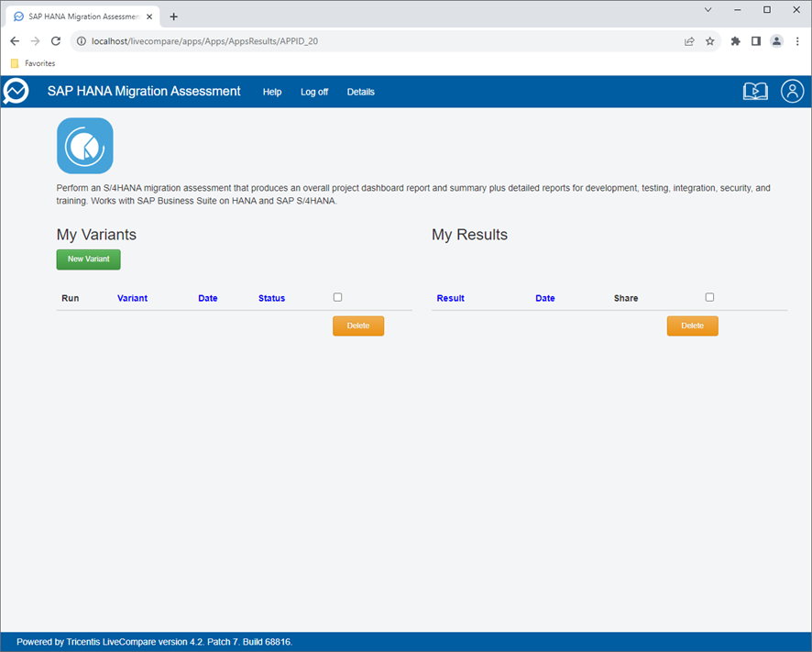Go back to previous page

pos(15,41)
